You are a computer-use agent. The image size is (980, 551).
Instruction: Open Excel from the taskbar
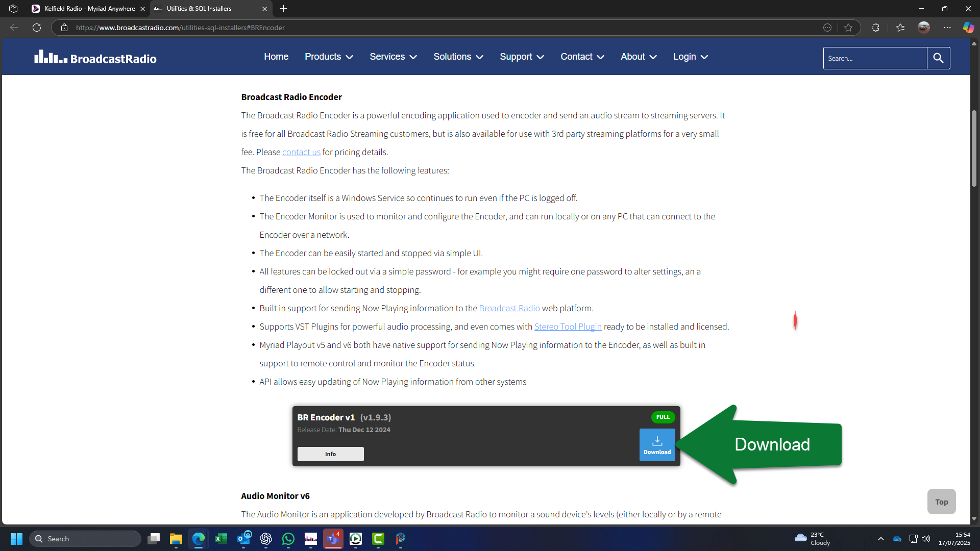tap(221, 539)
